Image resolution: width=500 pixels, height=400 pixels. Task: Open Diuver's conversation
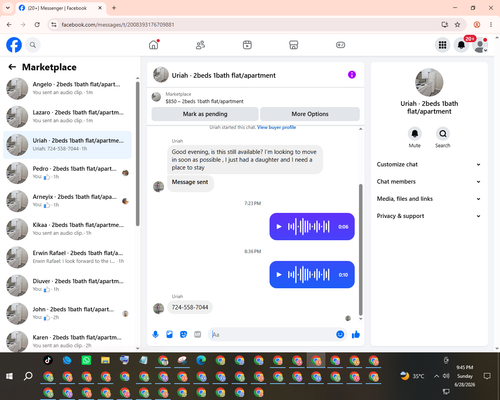tap(68, 285)
